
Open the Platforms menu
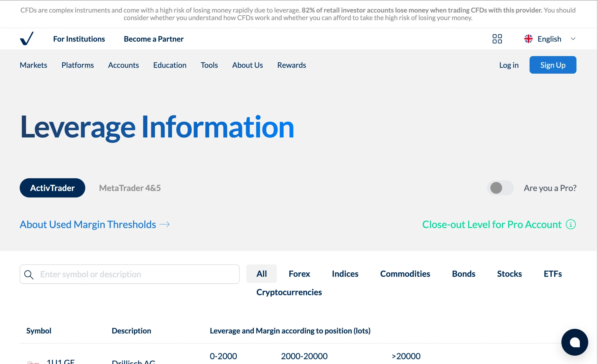(x=77, y=65)
